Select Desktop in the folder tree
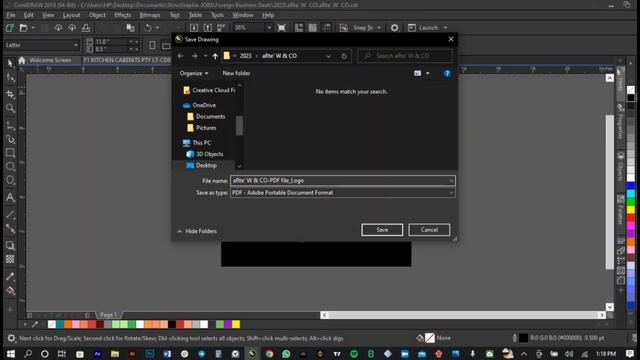The height and width of the screenshot is (360, 640). point(206,165)
